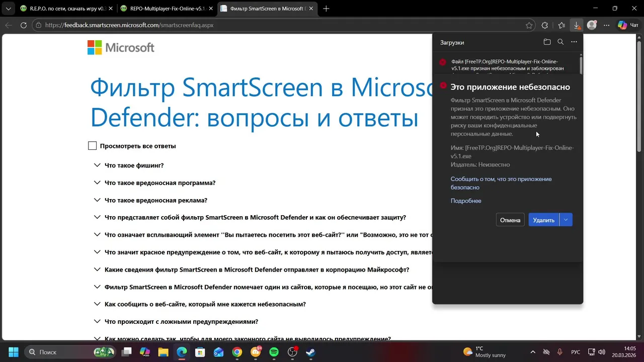Focus the address bar URL field
The image size is (644, 362).
(x=282, y=25)
